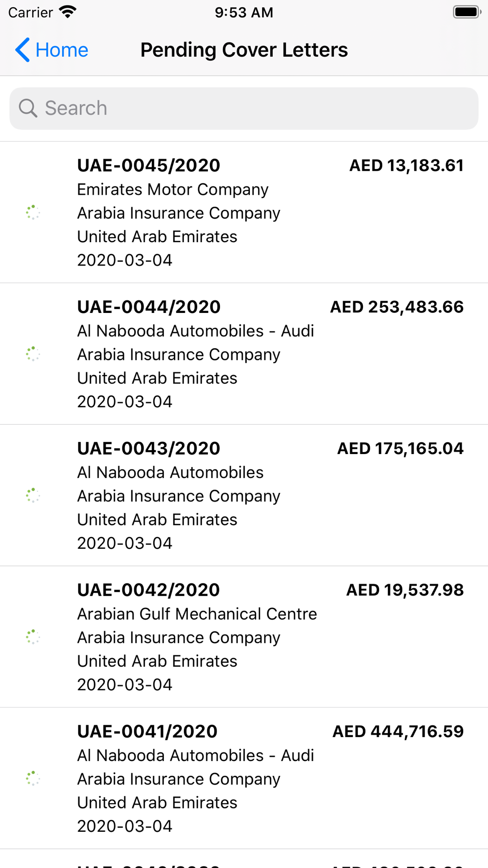This screenshot has width=488, height=868.
Task: Tap the loading spinner beside UAE-0043/2020
Action: (33, 496)
